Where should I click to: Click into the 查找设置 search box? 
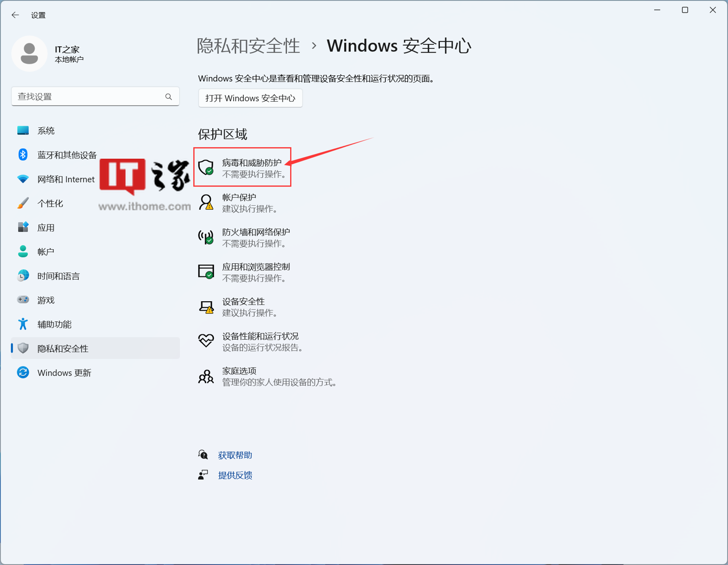click(96, 97)
